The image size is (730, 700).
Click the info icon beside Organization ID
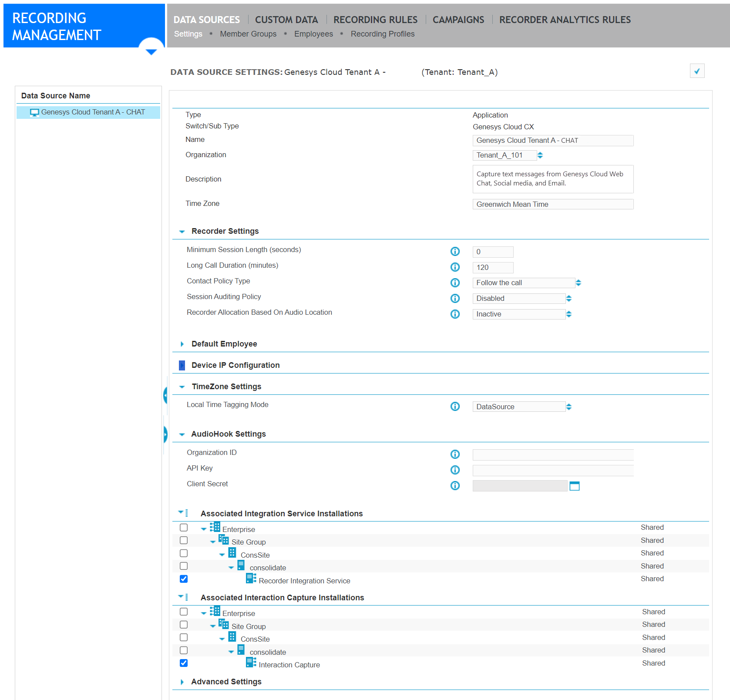(455, 454)
